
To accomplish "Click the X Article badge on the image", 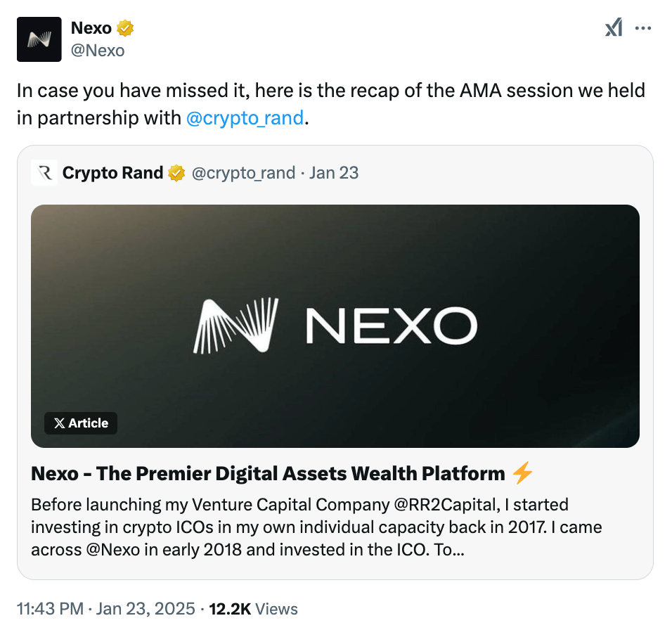I will pos(80,423).
